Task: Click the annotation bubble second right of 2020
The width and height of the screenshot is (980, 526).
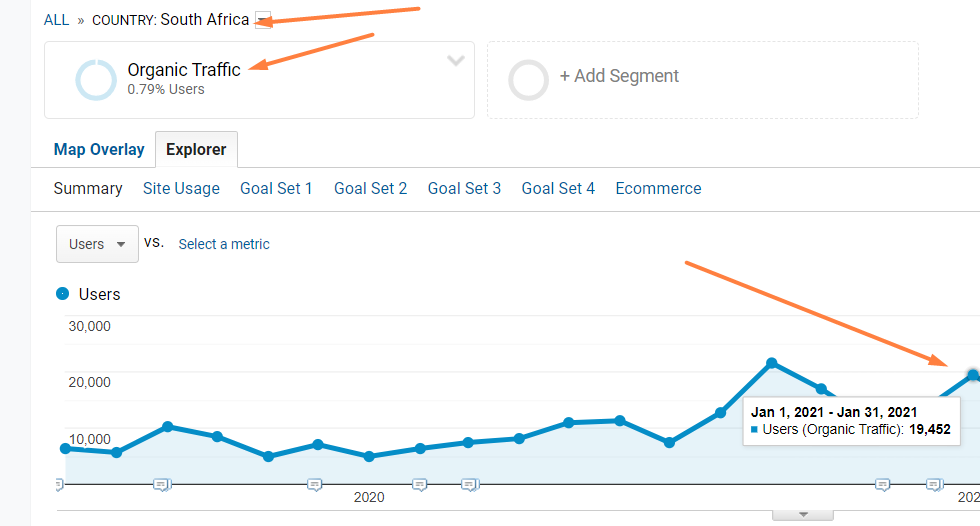Action: [x=471, y=484]
